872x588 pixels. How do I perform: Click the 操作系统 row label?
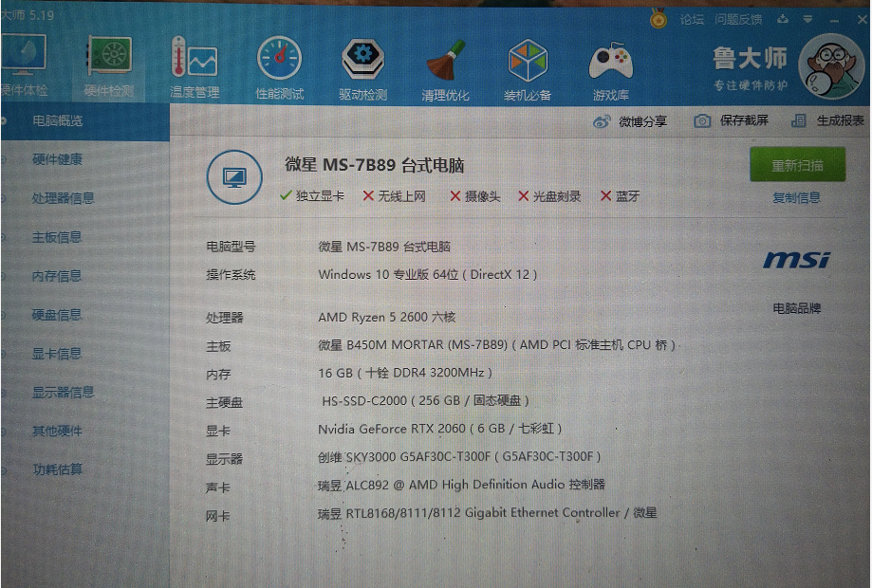pos(231,274)
